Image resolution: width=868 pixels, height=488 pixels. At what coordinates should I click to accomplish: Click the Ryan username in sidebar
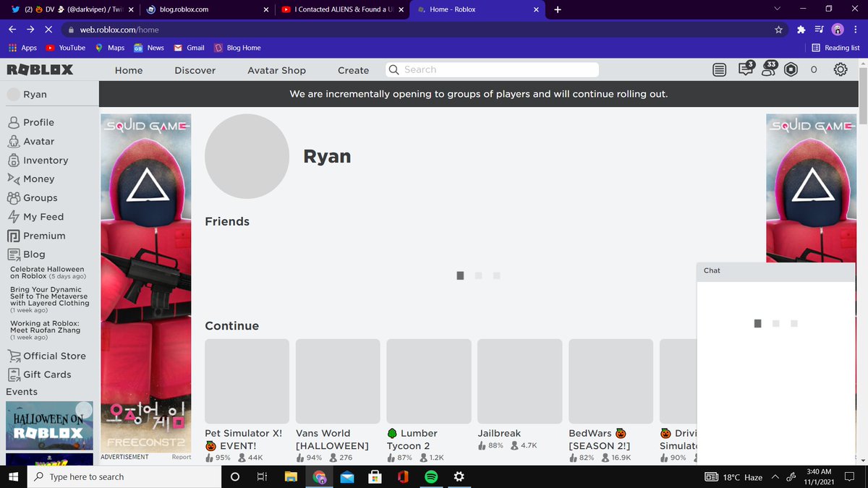(x=35, y=94)
